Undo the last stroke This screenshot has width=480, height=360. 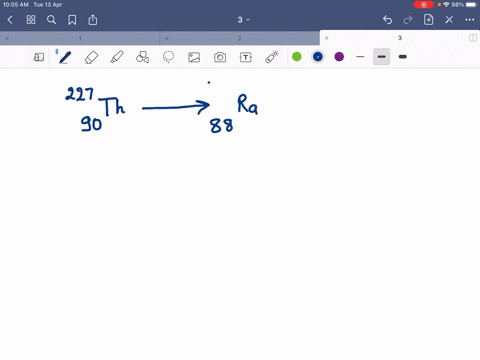(x=387, y=20)
